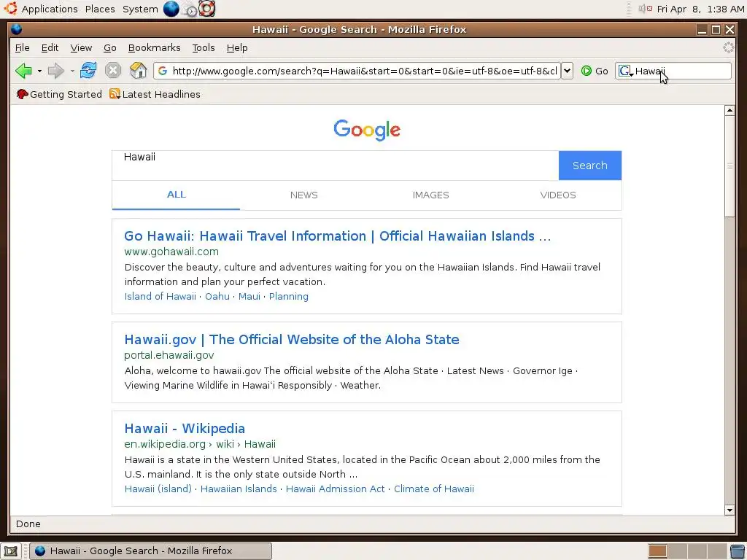The width and height of the screenshot is (747, 560).
Task: Open the Edit menu
Action: point(50,47)
